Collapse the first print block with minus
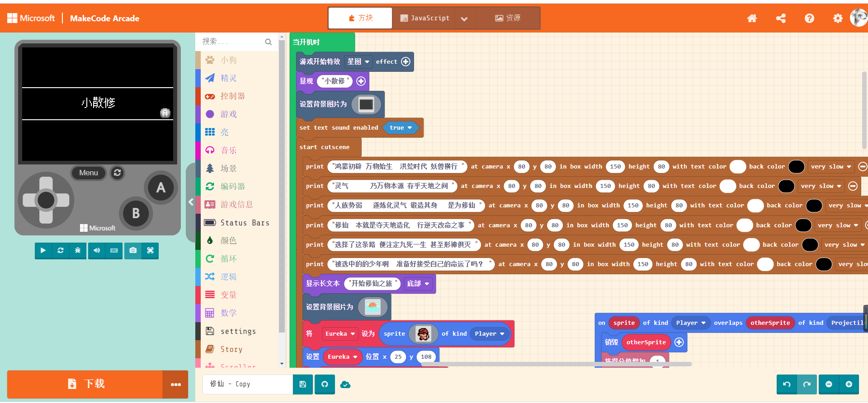 click(863, 166)
